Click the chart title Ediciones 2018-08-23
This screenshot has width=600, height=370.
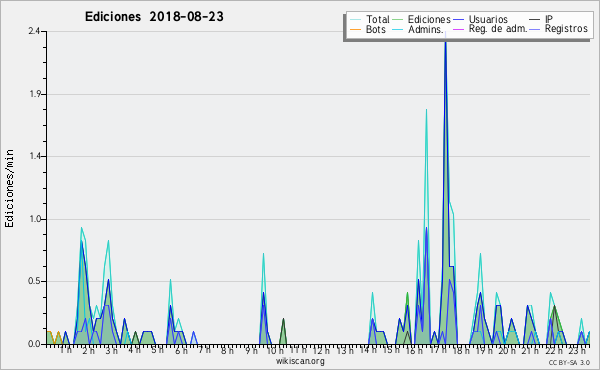(154, 17)
